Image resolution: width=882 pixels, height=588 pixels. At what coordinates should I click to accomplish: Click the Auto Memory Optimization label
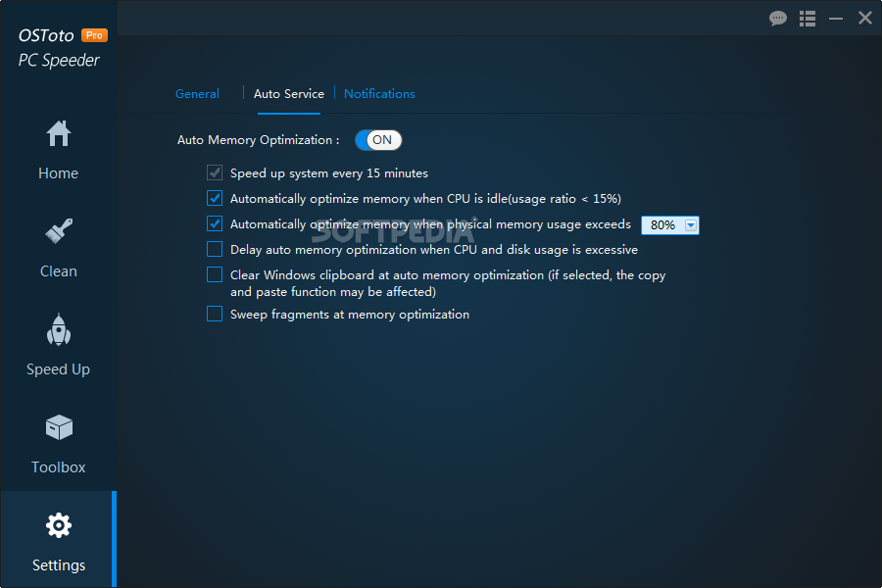click(x=258, y=140)
